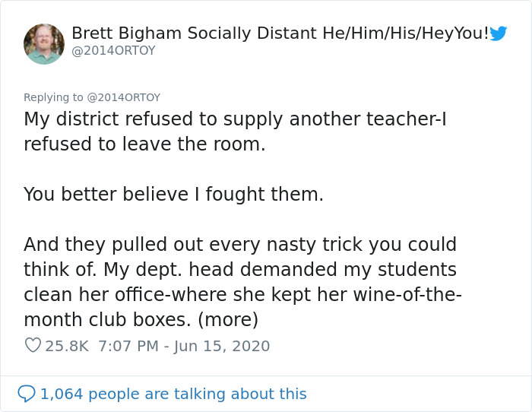This screenshot has width=532, height=412.
Task: Click the 25.8K likes count
Action: [67, 346]
